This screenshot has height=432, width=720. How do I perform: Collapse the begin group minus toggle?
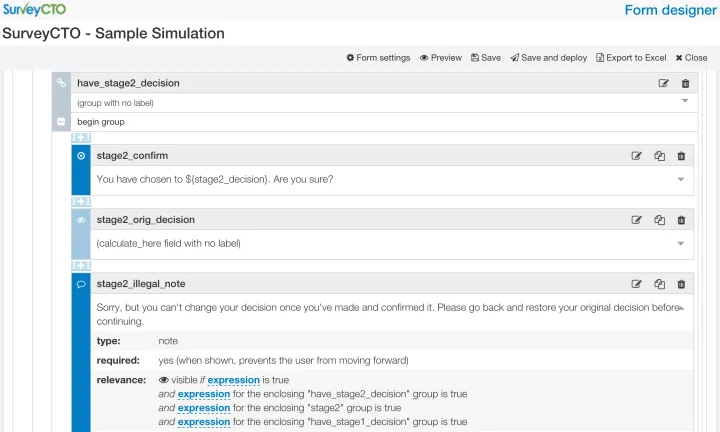click(x=61, y=122)
